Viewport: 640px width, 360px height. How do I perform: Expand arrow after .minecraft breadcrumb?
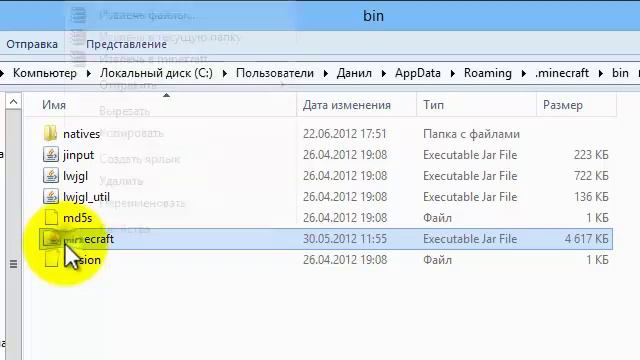click(x=600, y=73)
